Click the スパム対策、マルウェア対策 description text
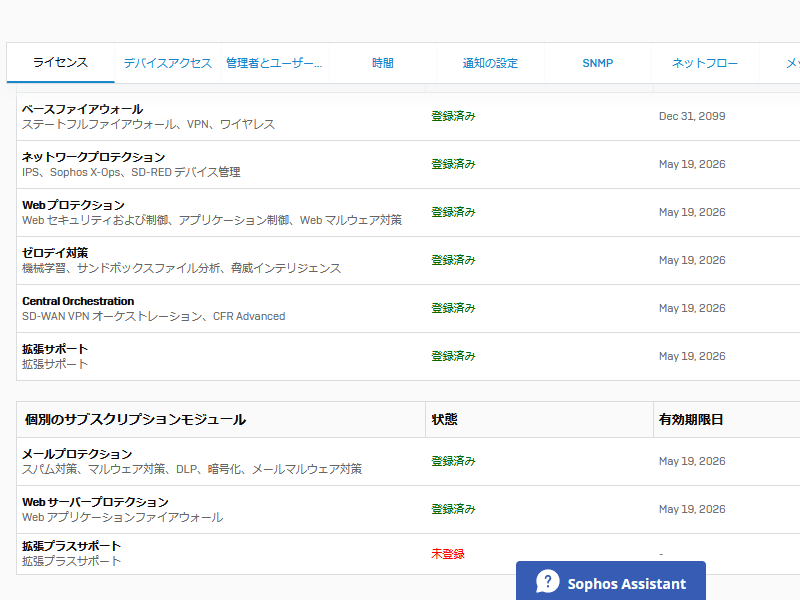This screenshot has height=600, width=800. pos(192,469)
